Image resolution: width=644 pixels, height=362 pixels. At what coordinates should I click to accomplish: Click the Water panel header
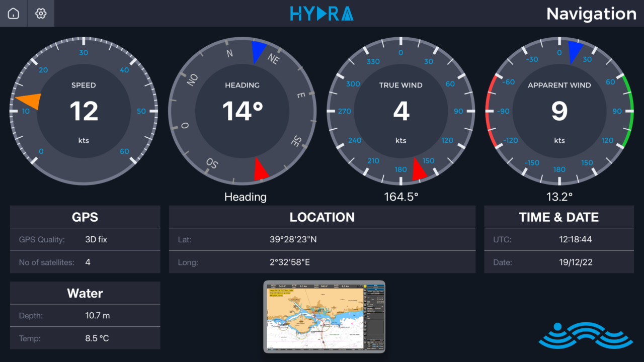[x=85, y=293]
